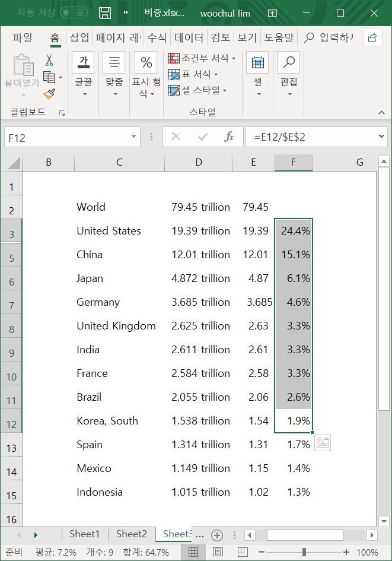Open 조건부 서식 conditional formatting menu
This screenshot has height=561, width=392.
click(202, 58)
